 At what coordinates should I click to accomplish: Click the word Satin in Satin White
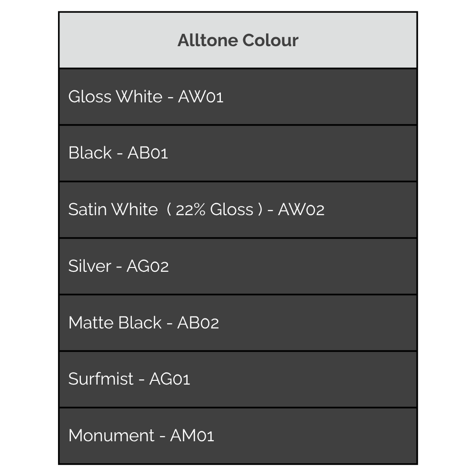87,209
